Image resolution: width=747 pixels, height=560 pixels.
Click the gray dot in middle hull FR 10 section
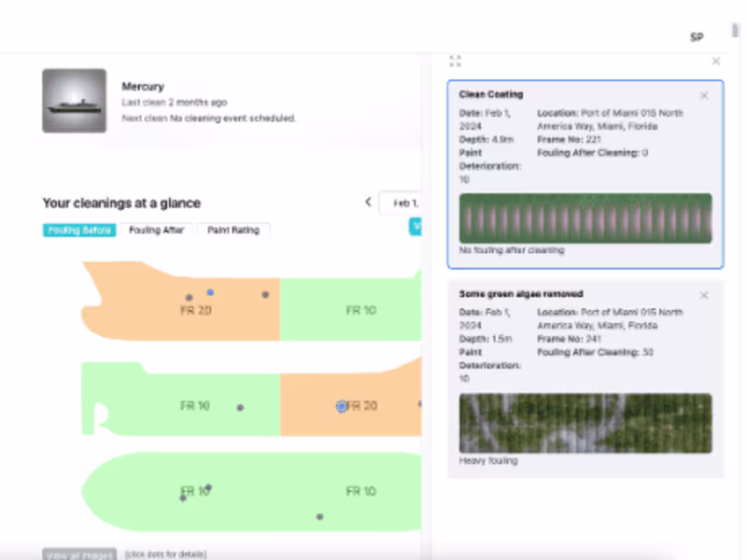coord(240,408)
